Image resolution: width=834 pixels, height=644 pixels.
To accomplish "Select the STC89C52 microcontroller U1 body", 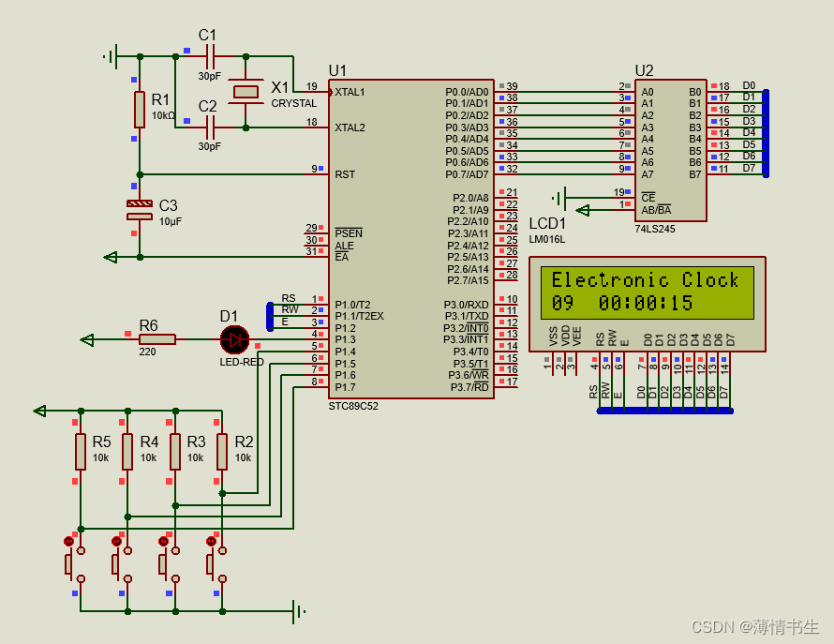I will pos(411,239).
